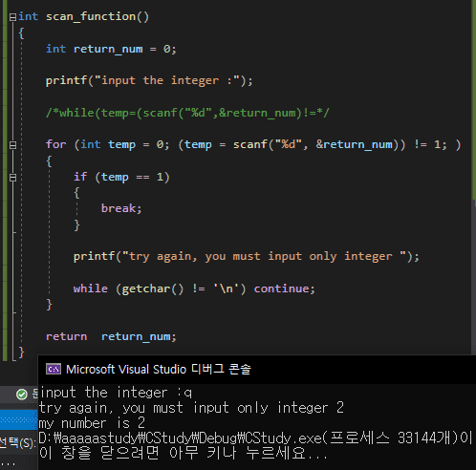Collapse the for loop block
The height and width of the screenshot is (470, 476).
coord(12,145)
